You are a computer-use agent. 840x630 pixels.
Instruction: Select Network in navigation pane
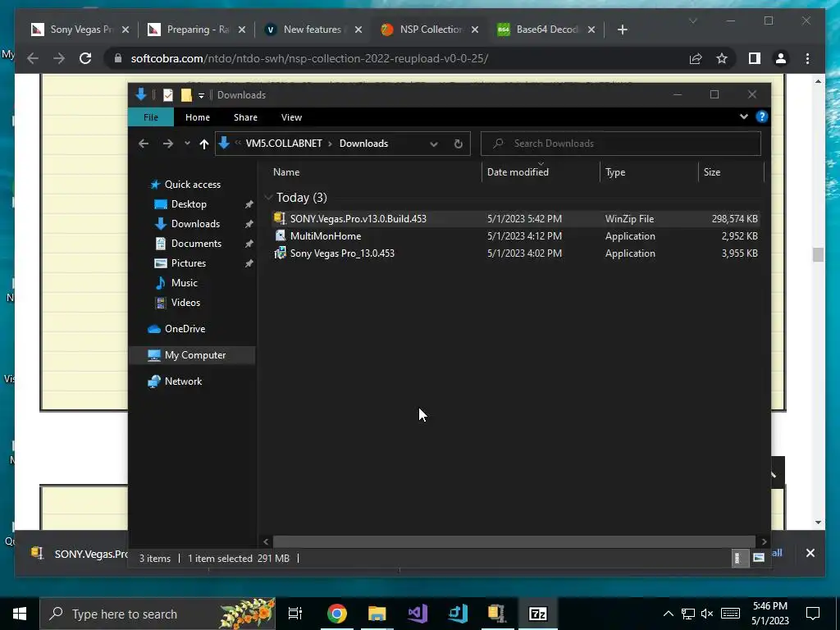[183, 381]
